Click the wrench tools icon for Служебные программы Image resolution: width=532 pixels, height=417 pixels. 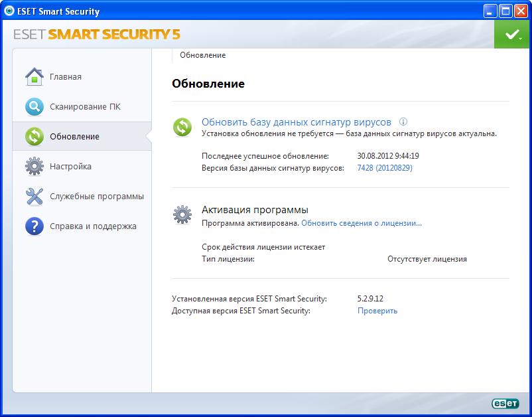point(34,197)
